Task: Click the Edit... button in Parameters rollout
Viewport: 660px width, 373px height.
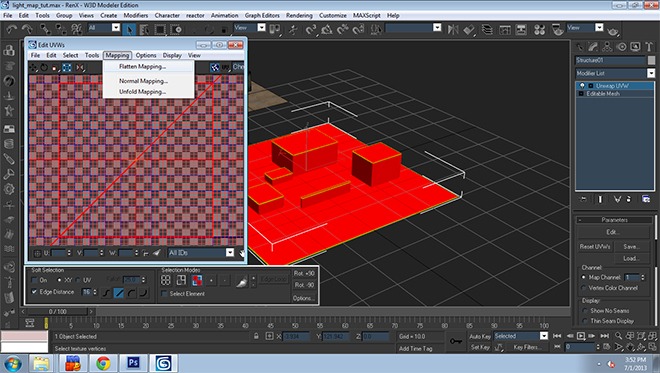Action: [612, 232]
